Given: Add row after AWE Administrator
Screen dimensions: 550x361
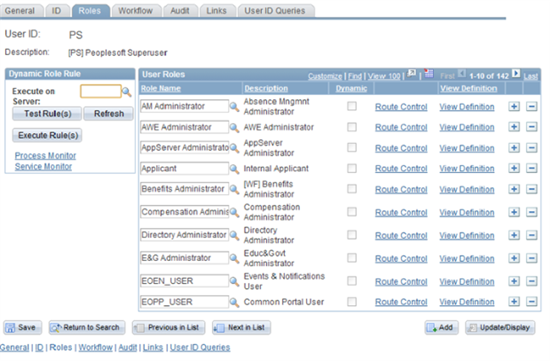Looking at the screenshot, I should tap(514, 127).
